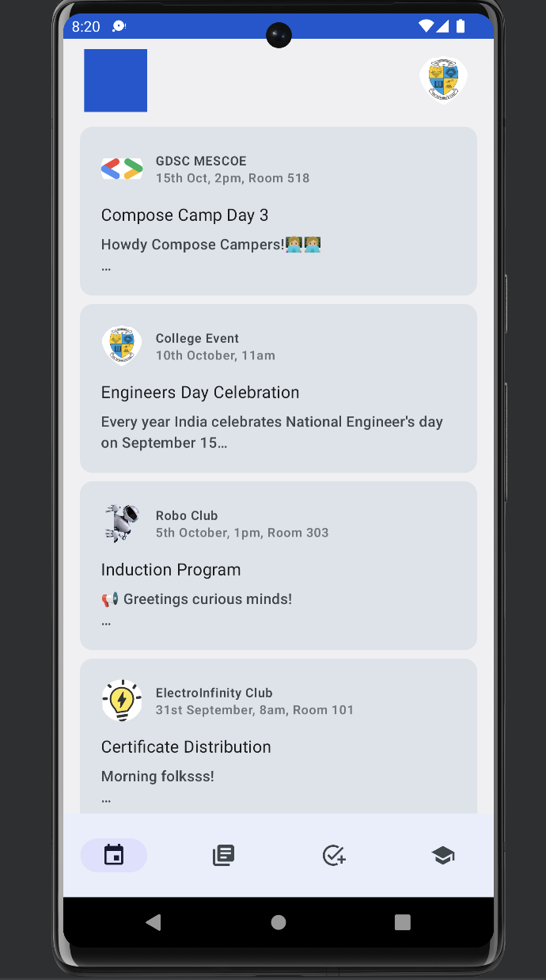Tap the Robo Club robot logo

pos(121,522)
